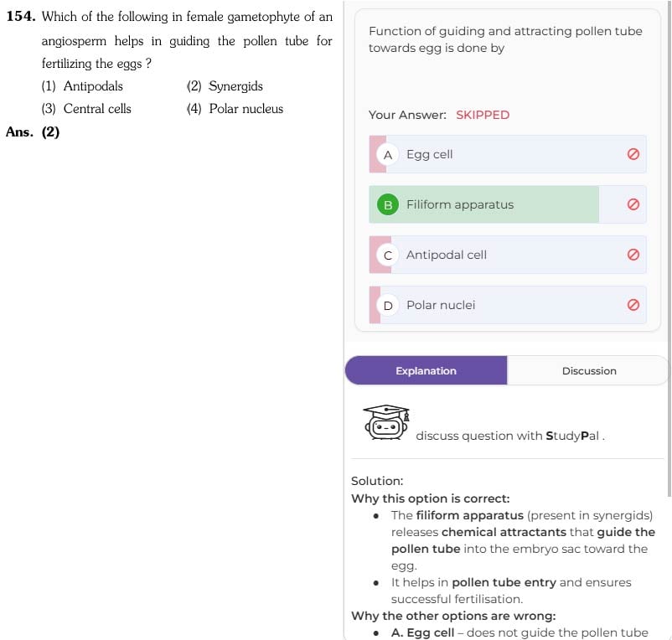Choose the Polar nuclei answer row
672x640 pixels.
pyautogui.click(x=508, y=305)
